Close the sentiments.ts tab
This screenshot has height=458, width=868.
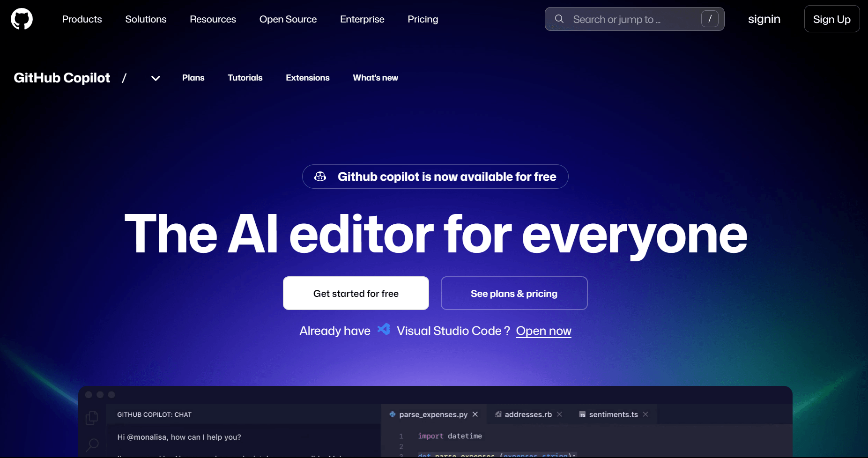click(645, 414)
